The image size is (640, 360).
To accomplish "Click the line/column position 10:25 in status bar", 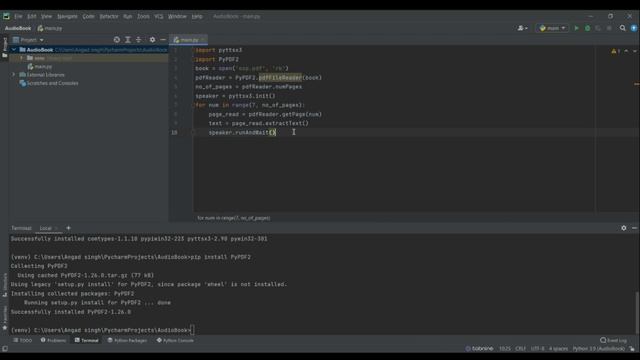I will 505,349.
